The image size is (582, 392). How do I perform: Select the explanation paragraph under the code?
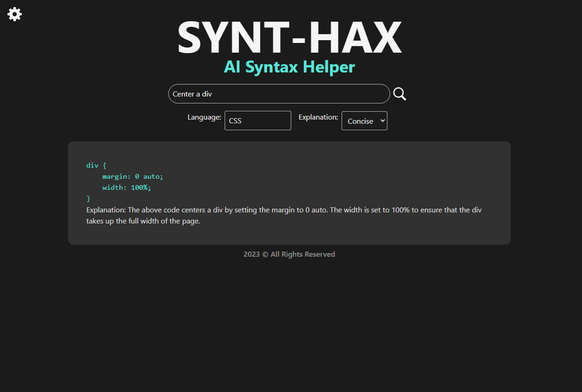coord(284,215)
